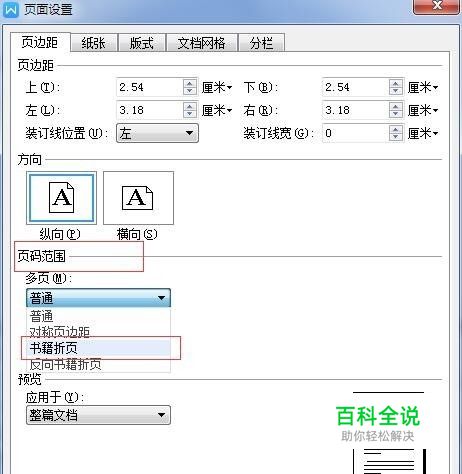Choose 纵向 portrait orientation icon
The width and height of the screenshot is (462, 474).
61,198
